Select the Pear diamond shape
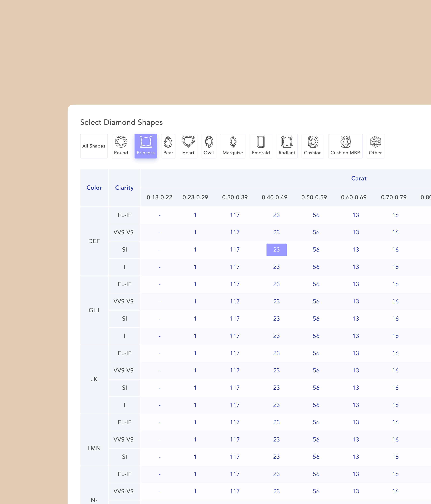 168,146
